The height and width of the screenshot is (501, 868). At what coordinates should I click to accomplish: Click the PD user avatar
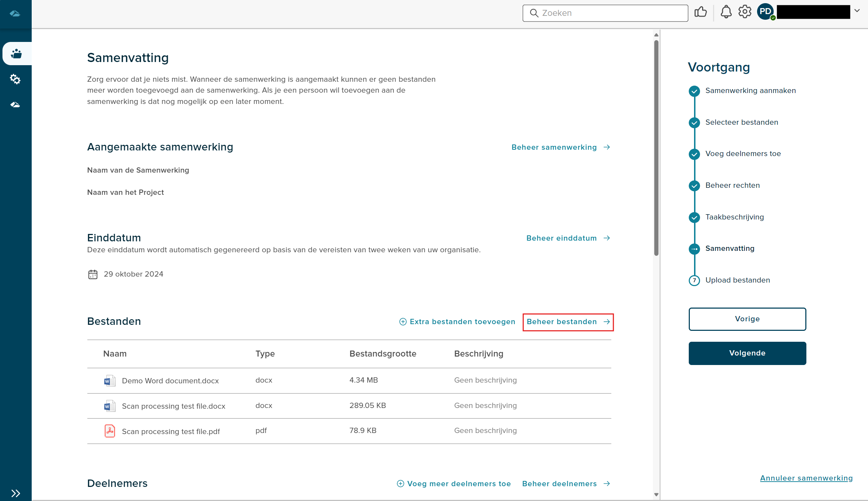tap(766, 12)
